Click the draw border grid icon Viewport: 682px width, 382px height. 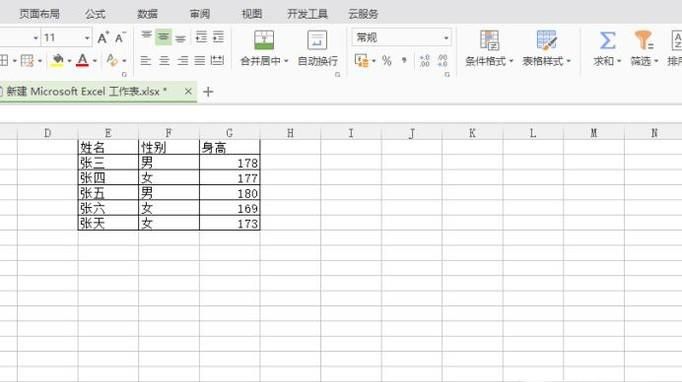pos(27,60)
